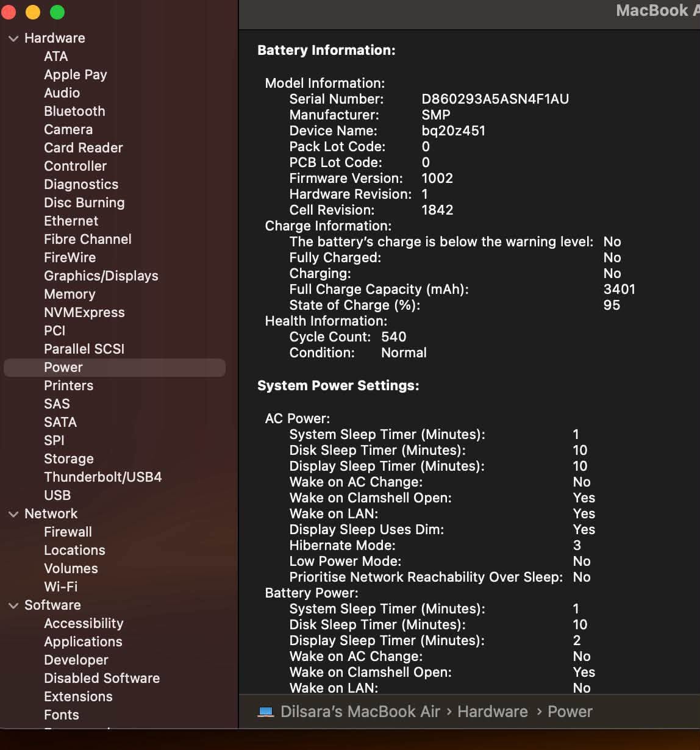Select Bluetooth in the Hardware list
Image resolution: width=700 pixels, height=750 pixels.
pos(74,111)
